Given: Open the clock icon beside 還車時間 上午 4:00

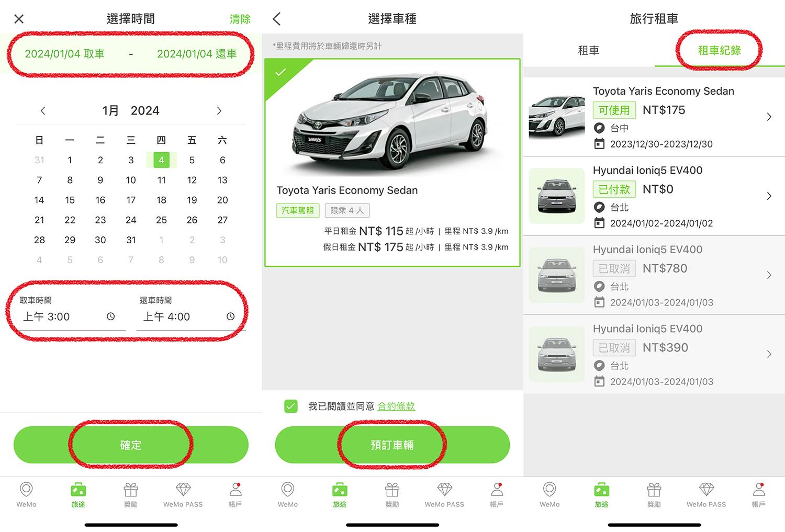Looking at the screenshot, I should (x=230, y=316).
